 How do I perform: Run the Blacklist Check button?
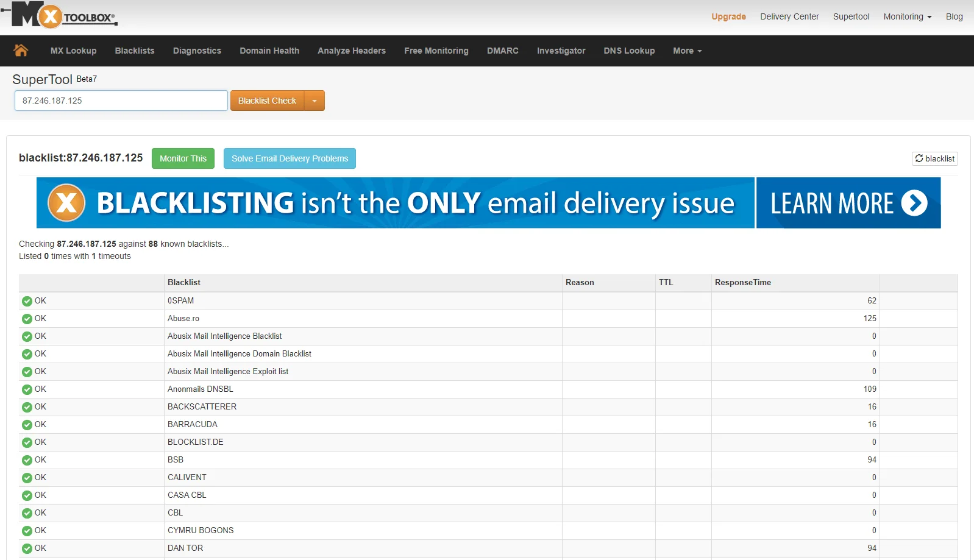click(x=267, y=101)
